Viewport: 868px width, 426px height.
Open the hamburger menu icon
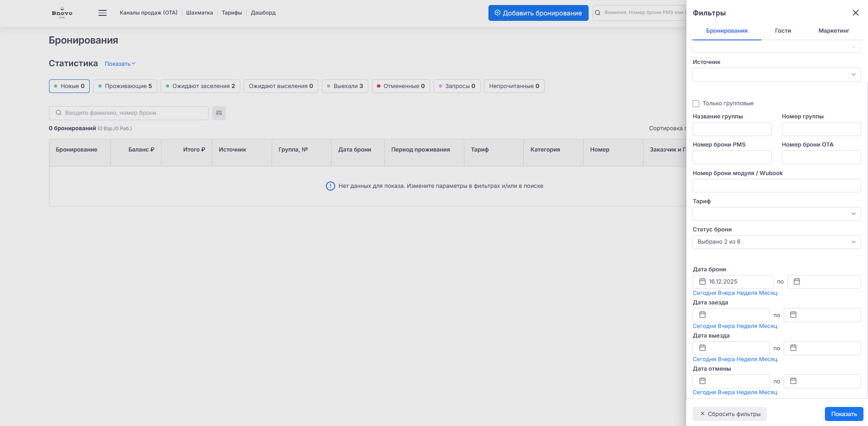pyautogui.click(x=102, y=13)
